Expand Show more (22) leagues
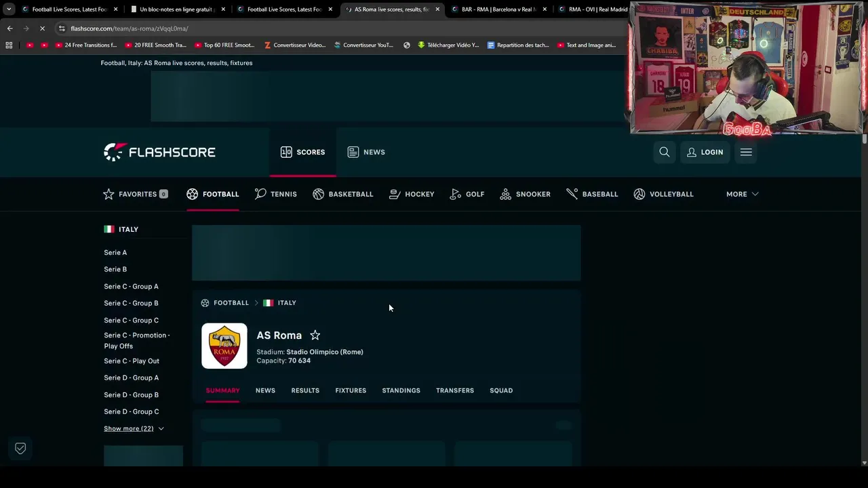The image size is (868, 488). (x=134, y=428)
